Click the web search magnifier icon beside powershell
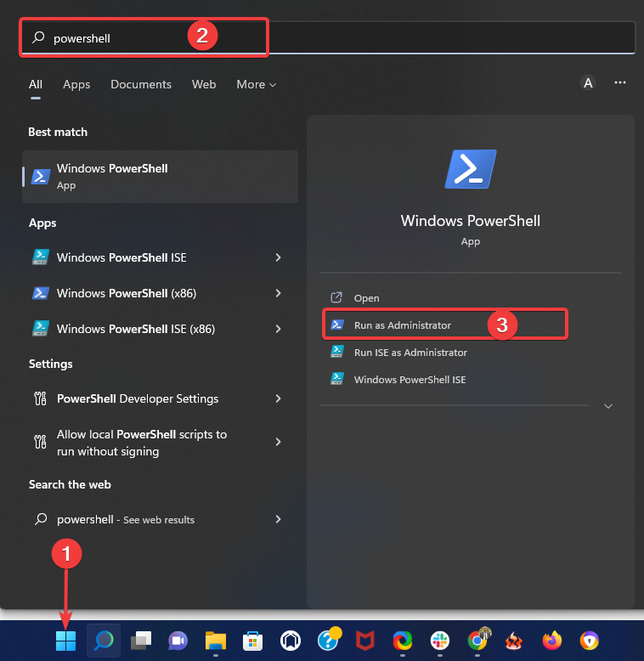The width and height of the screenshot is (644, 661). point(41,519)
